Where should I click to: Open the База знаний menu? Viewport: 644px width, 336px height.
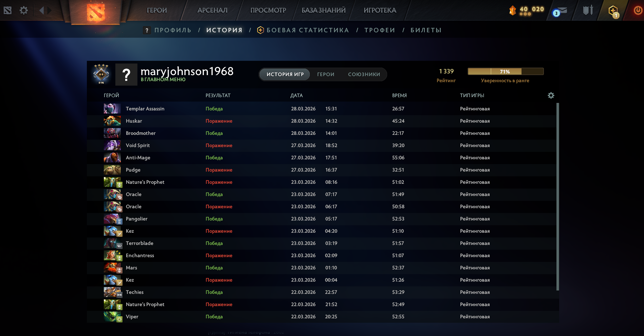coord(323,10)
